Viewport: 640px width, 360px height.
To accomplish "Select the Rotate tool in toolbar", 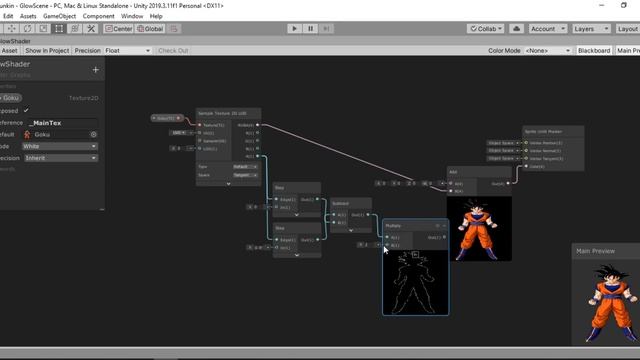I will point(27,29).
